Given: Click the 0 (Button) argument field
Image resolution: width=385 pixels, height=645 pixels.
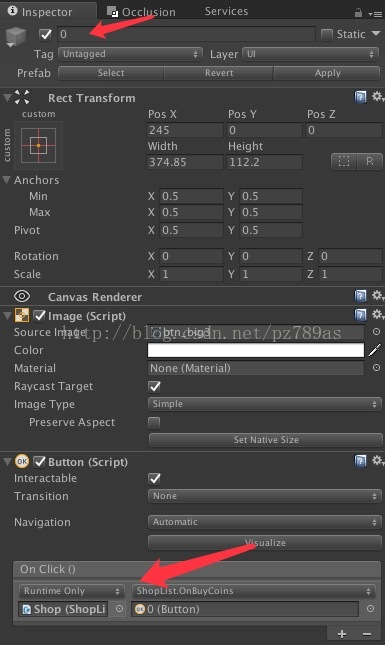Looking at the screenshot, I should click(245, 609).
